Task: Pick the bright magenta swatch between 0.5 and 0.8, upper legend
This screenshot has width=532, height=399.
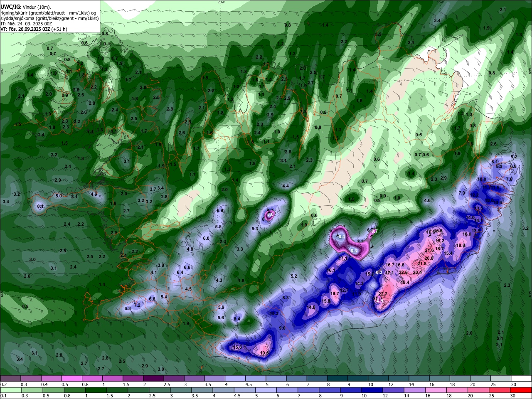Action: 71,378
